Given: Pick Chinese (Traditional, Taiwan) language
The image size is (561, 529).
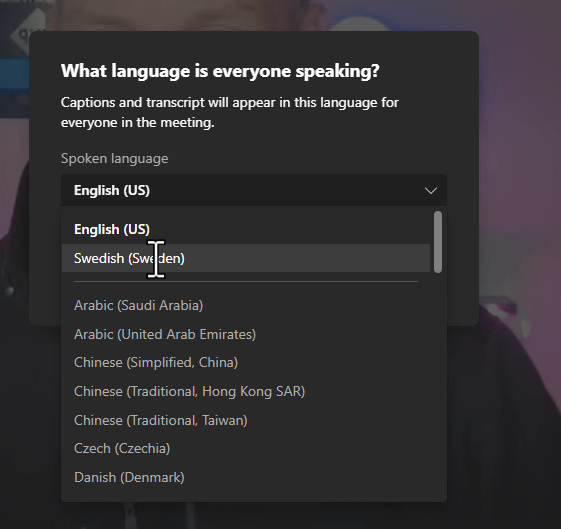Looking at the screenshot, I should [246, 420].
